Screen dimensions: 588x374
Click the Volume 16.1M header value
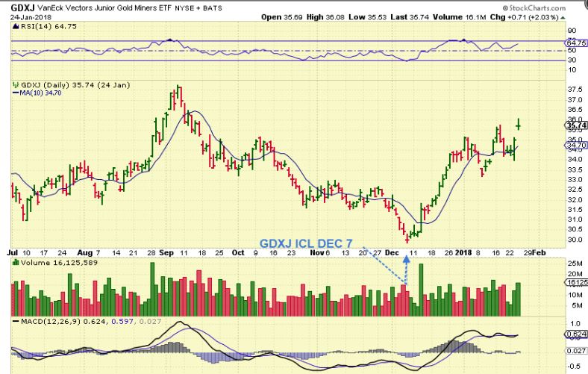click(460, 17)
